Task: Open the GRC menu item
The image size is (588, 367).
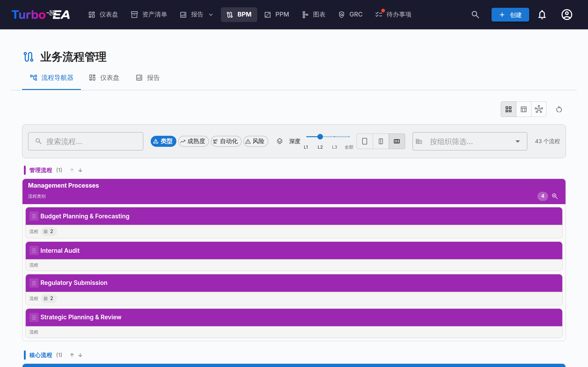Action: (351, 14)
